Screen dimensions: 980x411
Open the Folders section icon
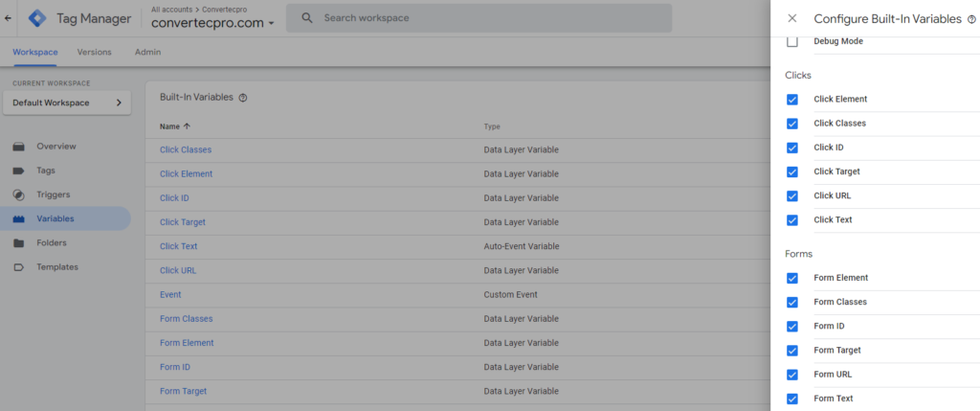[x=19, y=242]
